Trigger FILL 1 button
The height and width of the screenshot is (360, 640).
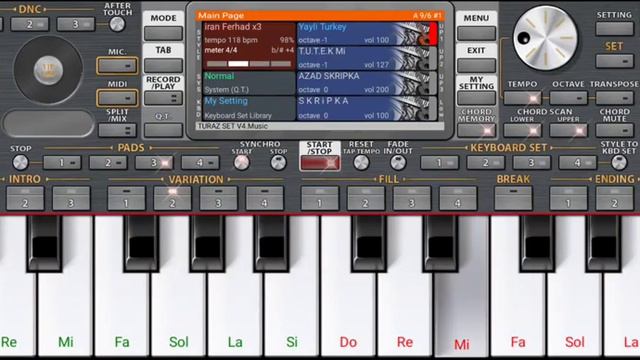coord(320,198)
